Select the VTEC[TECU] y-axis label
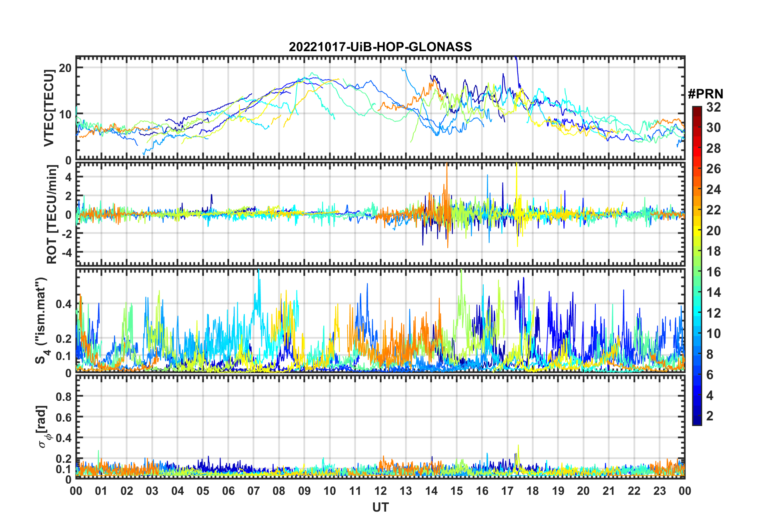This screenshot has width=761, height=532. pos(49,108)
